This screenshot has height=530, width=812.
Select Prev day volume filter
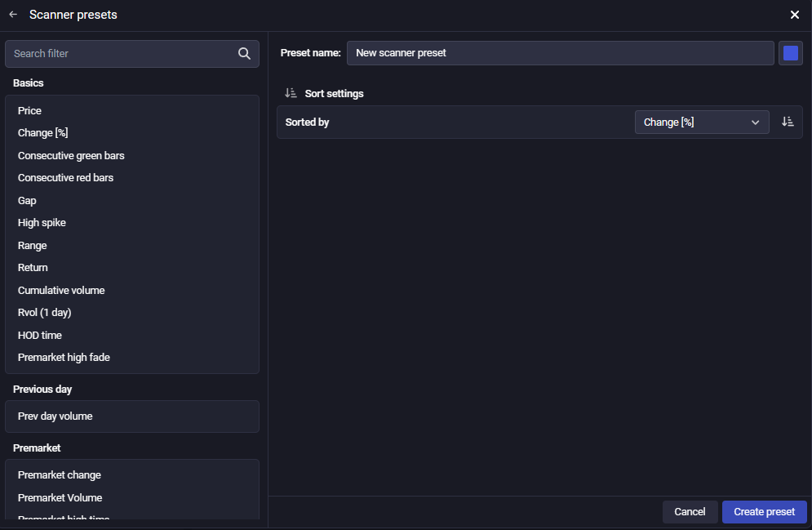55,416
